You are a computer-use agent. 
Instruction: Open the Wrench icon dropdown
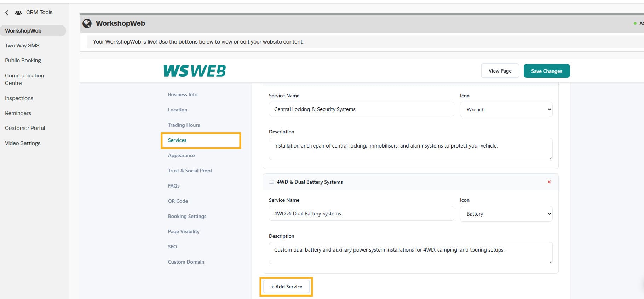tap(506, 109)
